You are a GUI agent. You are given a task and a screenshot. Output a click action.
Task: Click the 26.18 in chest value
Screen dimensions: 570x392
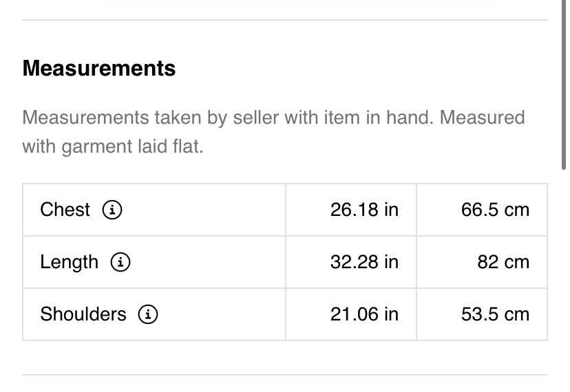[364, 210]
